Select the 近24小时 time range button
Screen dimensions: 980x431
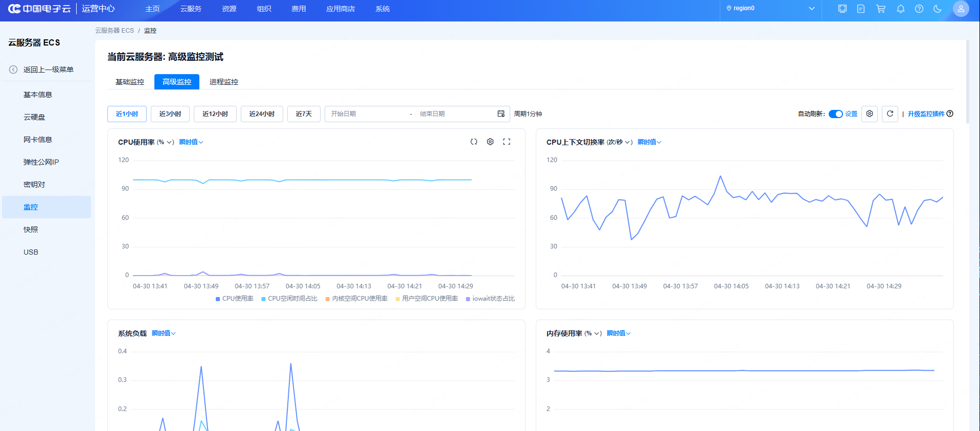(262, 114)
